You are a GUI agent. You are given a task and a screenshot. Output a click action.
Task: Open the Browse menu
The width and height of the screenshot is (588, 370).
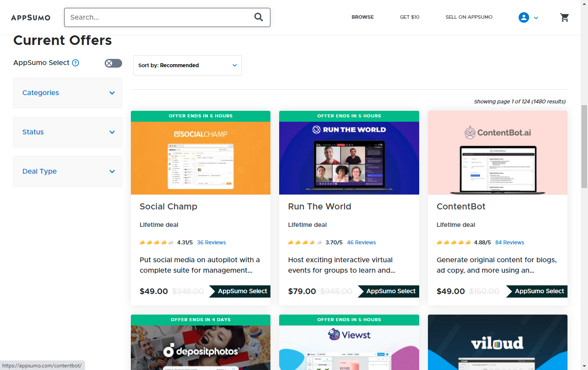pyautogui.click(x=362, y=17)
